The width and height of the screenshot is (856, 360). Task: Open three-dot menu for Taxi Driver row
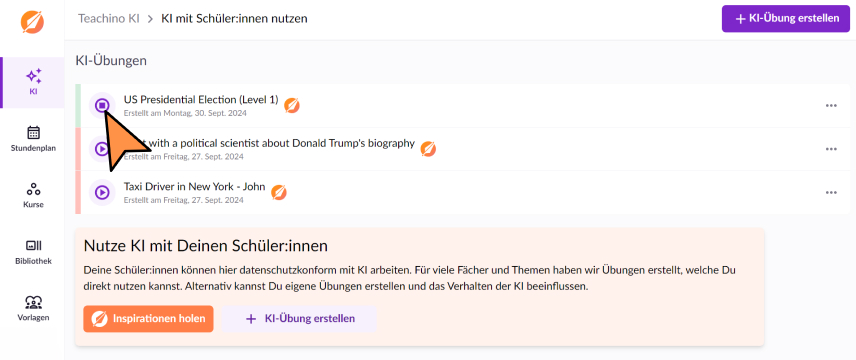pos(831,192)
